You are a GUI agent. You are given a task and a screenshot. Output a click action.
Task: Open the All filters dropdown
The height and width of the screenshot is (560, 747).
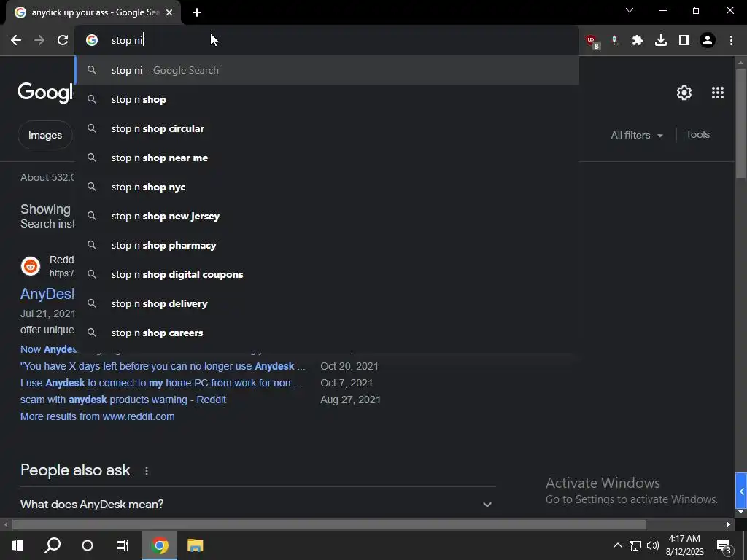pyautogui.click(x=636, y=135)
